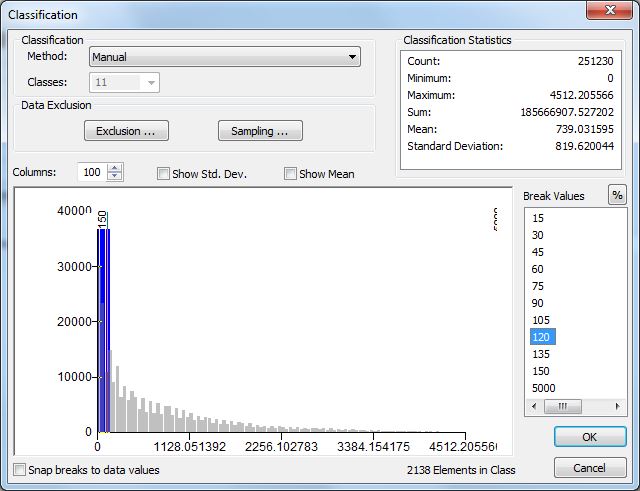Click the Columns number input field
Screen dimensions: 640x491
[91, 173]
